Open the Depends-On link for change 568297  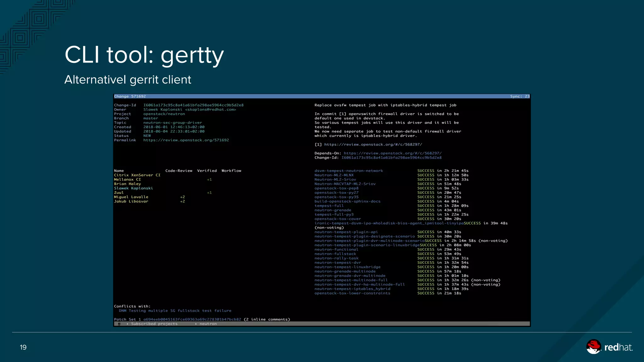393,153
